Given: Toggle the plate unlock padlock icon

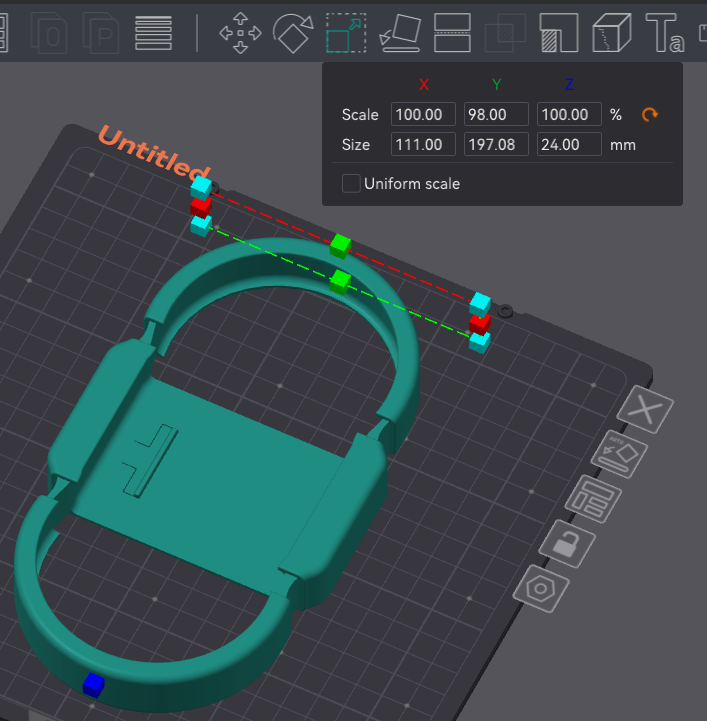Looking at the screenshot, I should click(567, 544).
